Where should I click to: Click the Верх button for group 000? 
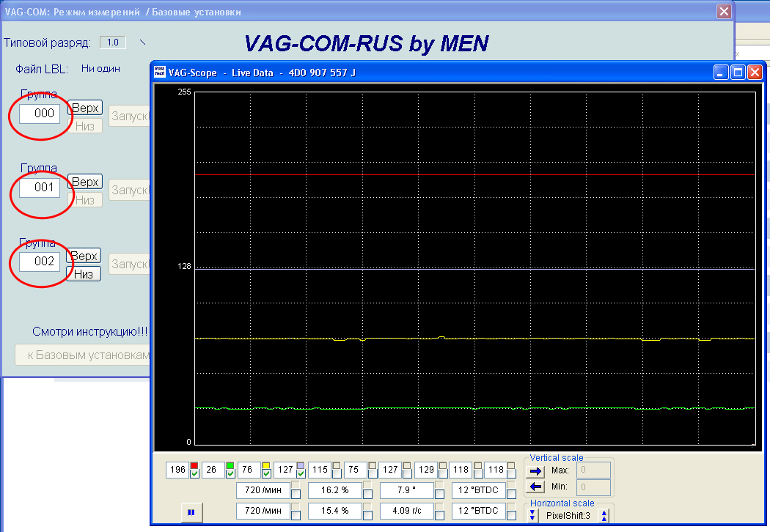tap(84, 108)
